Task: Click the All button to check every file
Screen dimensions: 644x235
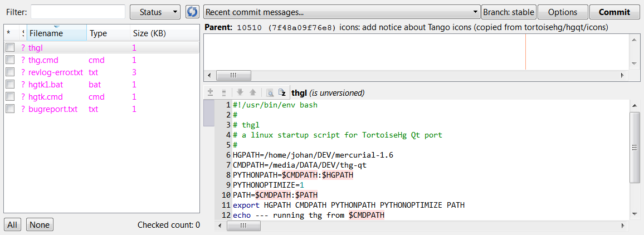Action: (x=12, y=225)
